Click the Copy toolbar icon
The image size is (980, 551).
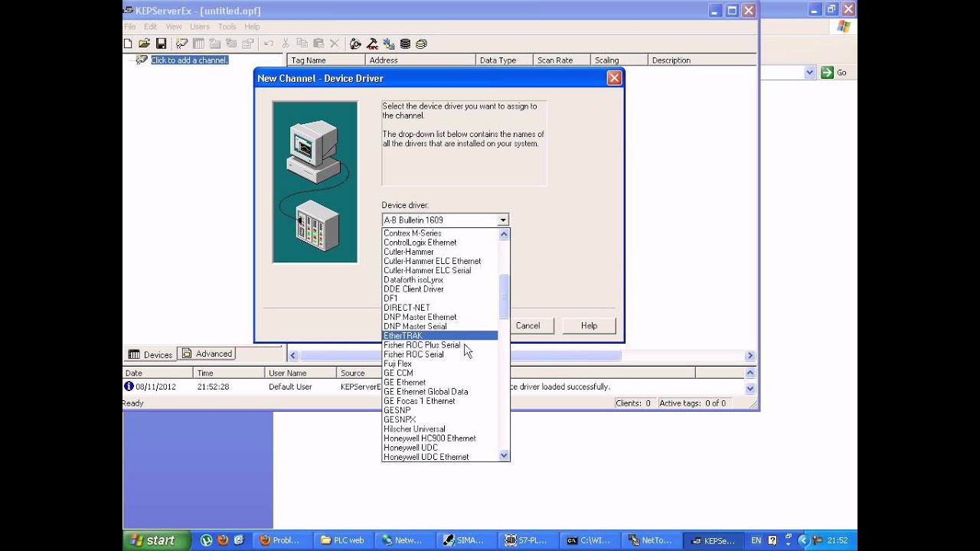(x=302, y=44)
